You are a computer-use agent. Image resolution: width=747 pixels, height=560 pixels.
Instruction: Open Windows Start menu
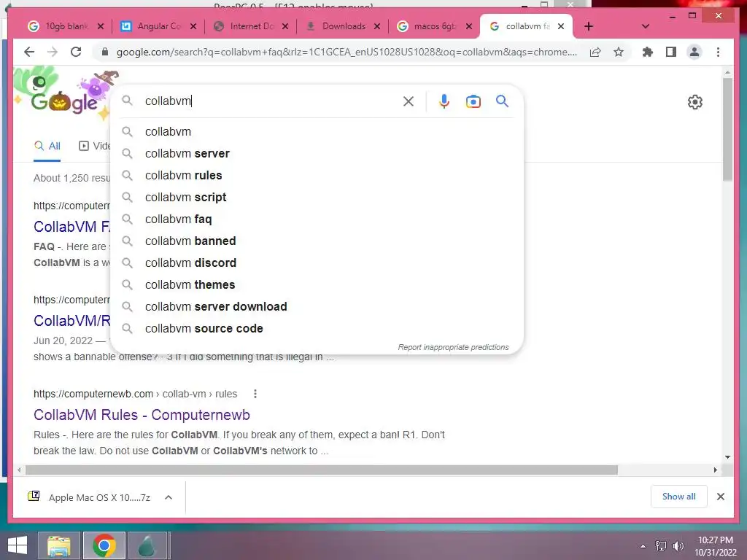18,545
